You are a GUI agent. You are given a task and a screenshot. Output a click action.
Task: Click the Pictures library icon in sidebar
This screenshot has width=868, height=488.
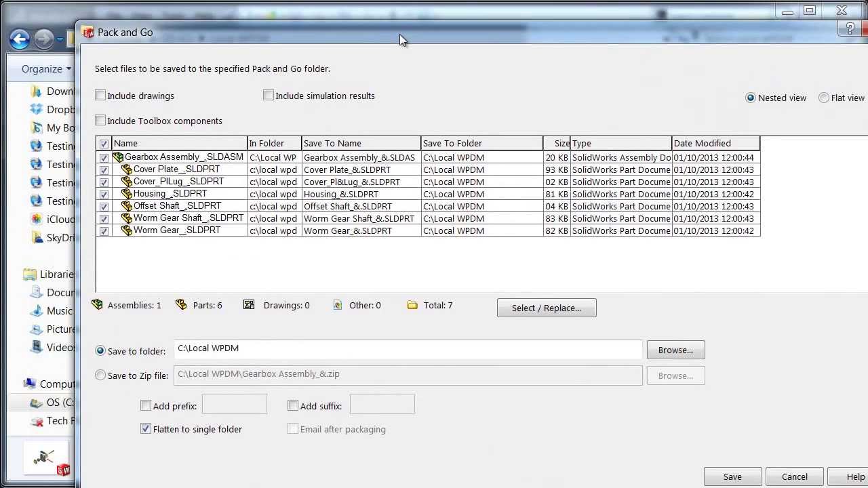pyautogui.click(x=37, y=329)
